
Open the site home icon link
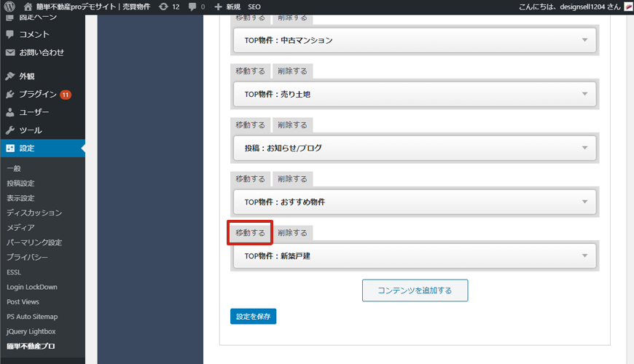(28, 7)
